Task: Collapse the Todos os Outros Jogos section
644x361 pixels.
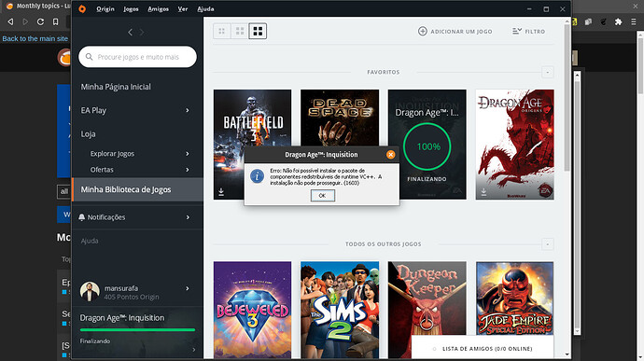Action: (548, 244)
